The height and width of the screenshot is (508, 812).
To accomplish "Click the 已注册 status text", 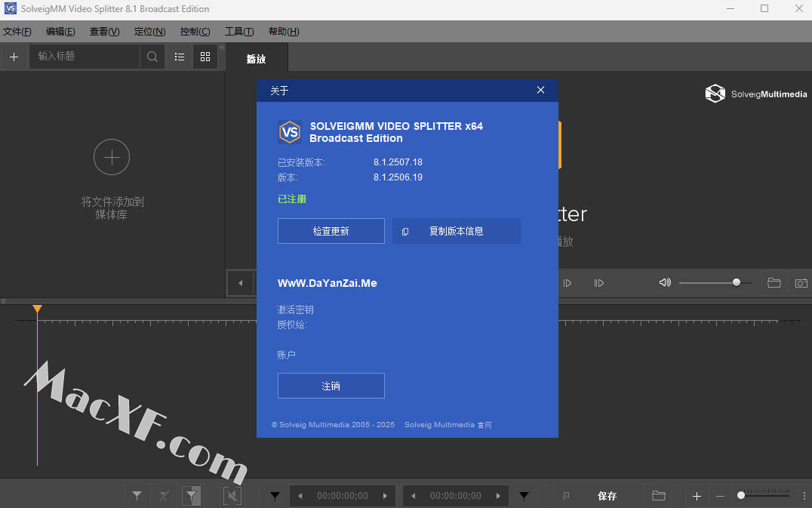I will tap(292, 199).
